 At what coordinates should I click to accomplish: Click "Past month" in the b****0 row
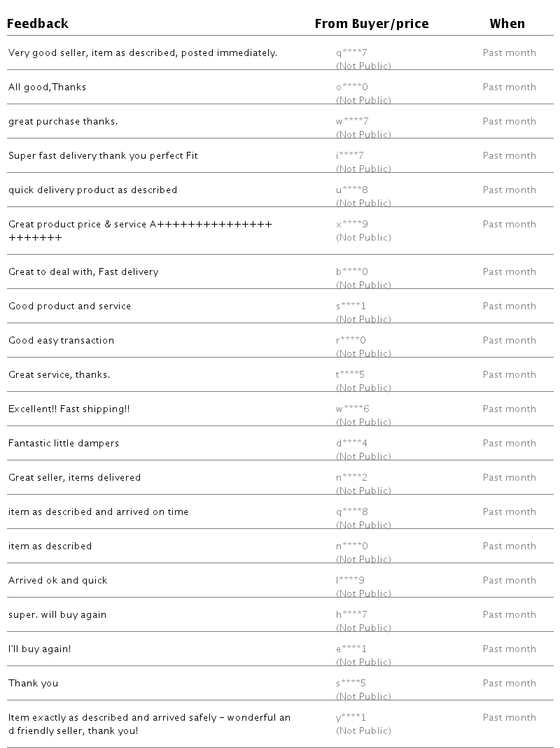[x=509, y=271]
